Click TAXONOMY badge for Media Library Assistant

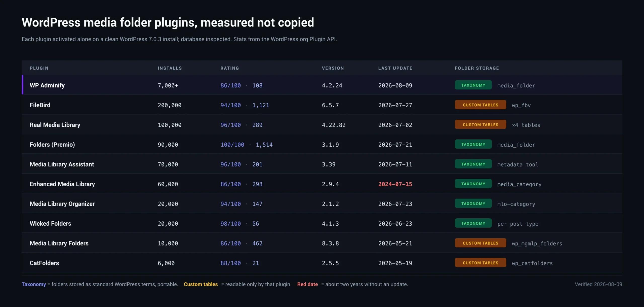473,164
